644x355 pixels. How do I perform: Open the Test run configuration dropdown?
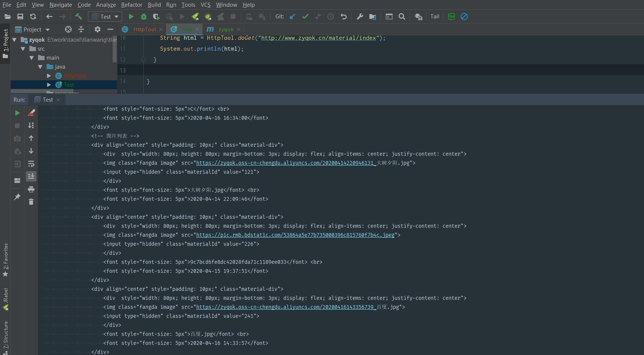click(105, 17)
